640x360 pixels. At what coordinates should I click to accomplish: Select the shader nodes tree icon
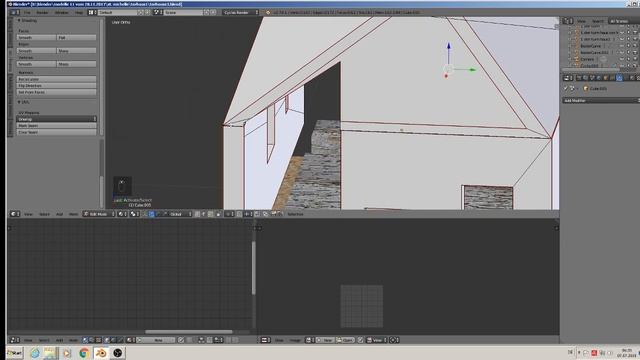tap(85, 340)
